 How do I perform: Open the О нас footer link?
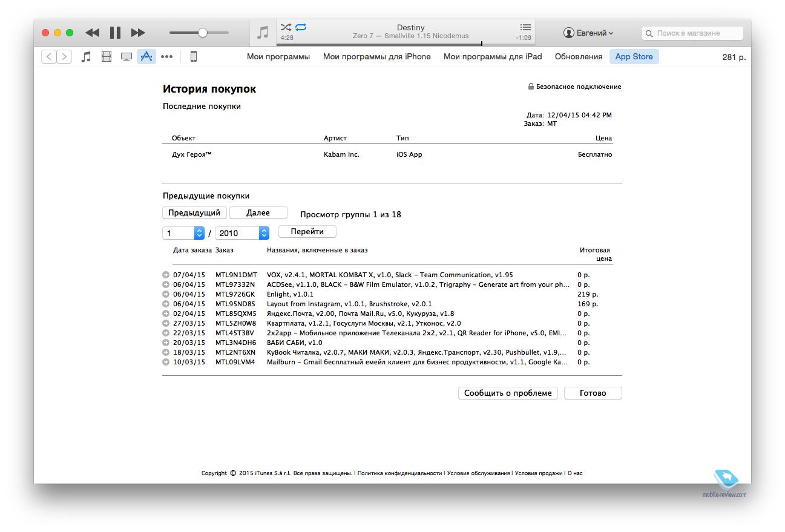tap(575, 473)
